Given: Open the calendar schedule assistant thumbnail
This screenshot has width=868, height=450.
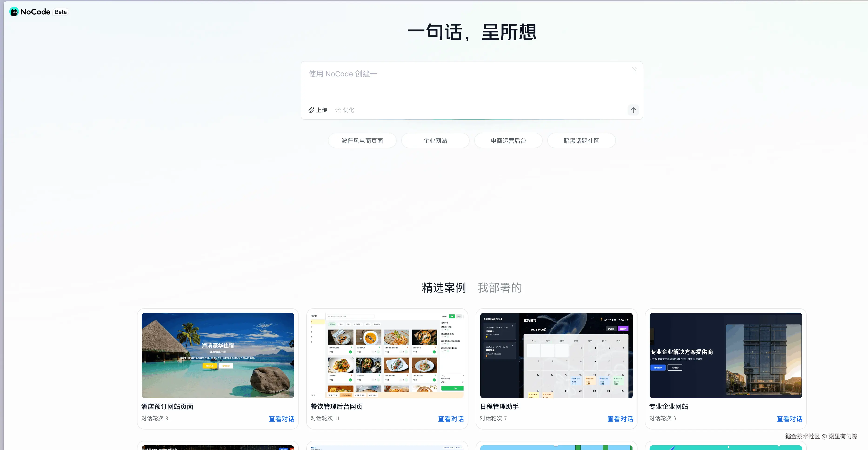Looking at the screenshot, I should pyautogui.click(x=556, y=355).
